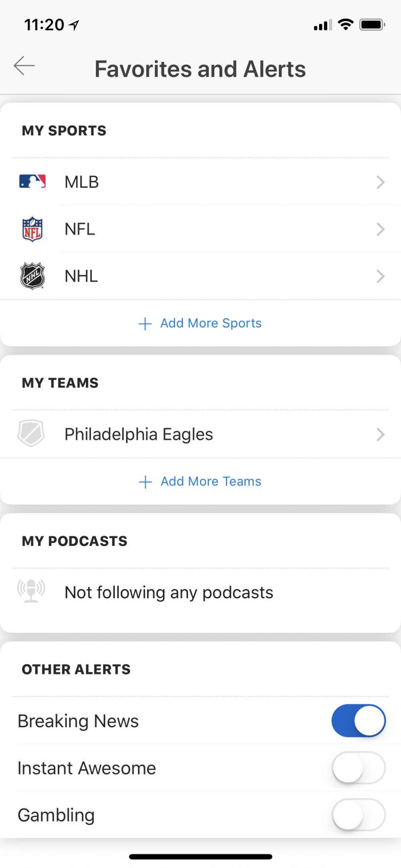The image size is (401, 868).
Task: Enable the Instant Awesome alert toggle
Action: point(358,768)
